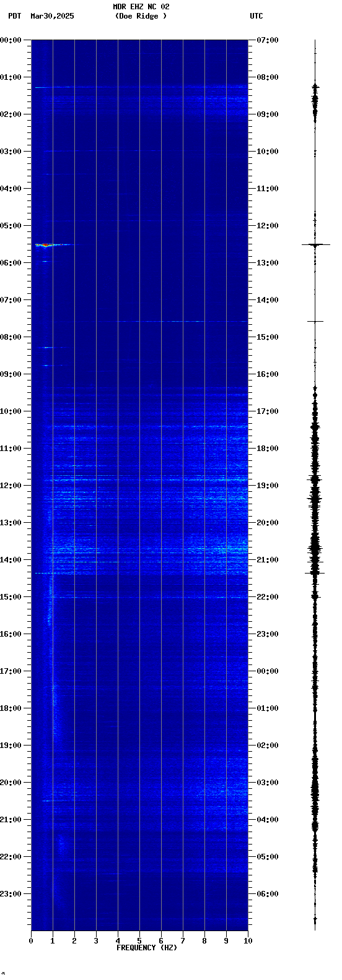Click the '(Doe Ridge )' station name

[x=141, y=16]
